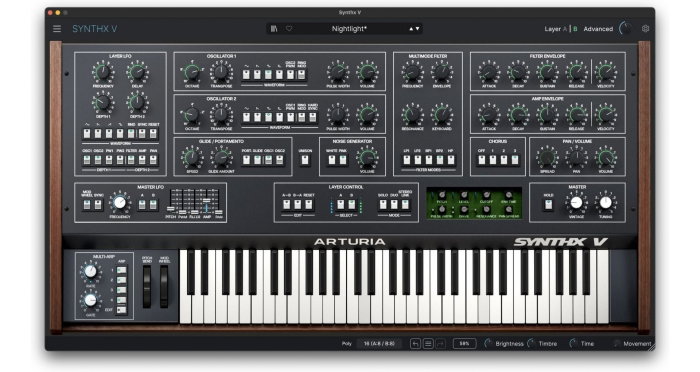This screenshot has height=372, width=700.
Task: Click the Oscillator 2 Octave knob
Action: [192, 115]
